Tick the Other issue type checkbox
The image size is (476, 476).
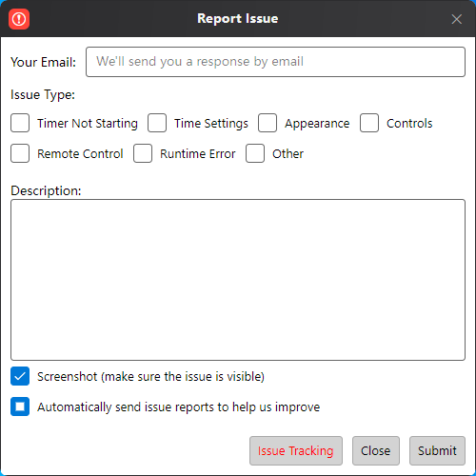(x=255, y=153)
